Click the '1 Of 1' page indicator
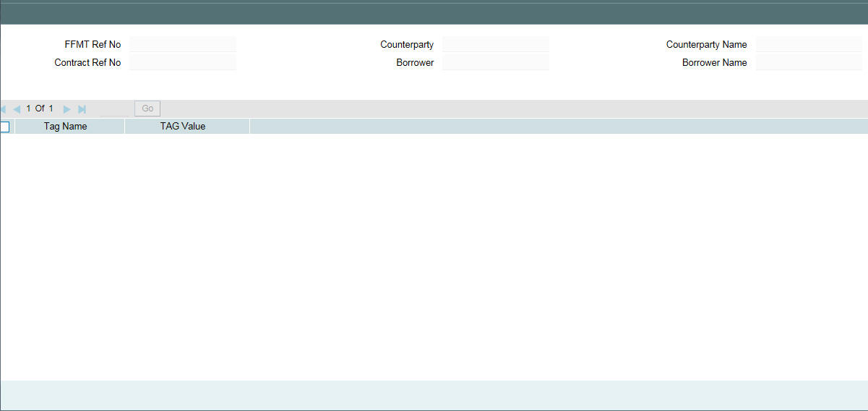 click(40, 109)
